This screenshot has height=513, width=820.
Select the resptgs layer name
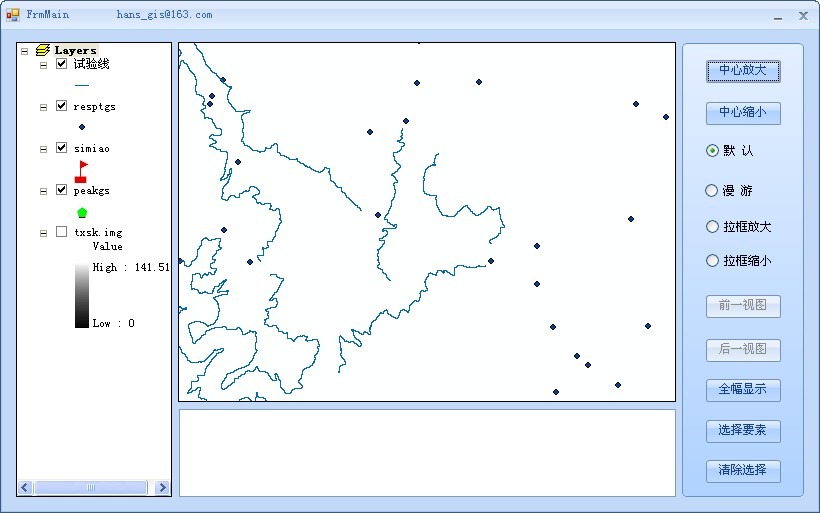tap(94, 107)
